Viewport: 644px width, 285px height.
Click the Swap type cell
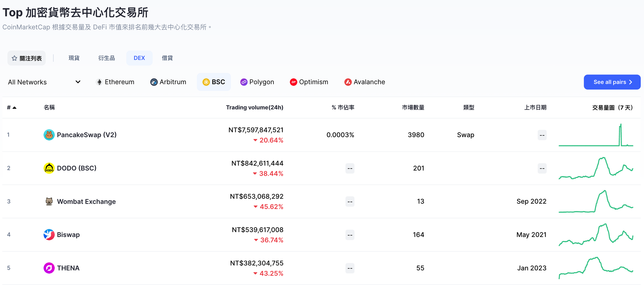pos(466,135)
